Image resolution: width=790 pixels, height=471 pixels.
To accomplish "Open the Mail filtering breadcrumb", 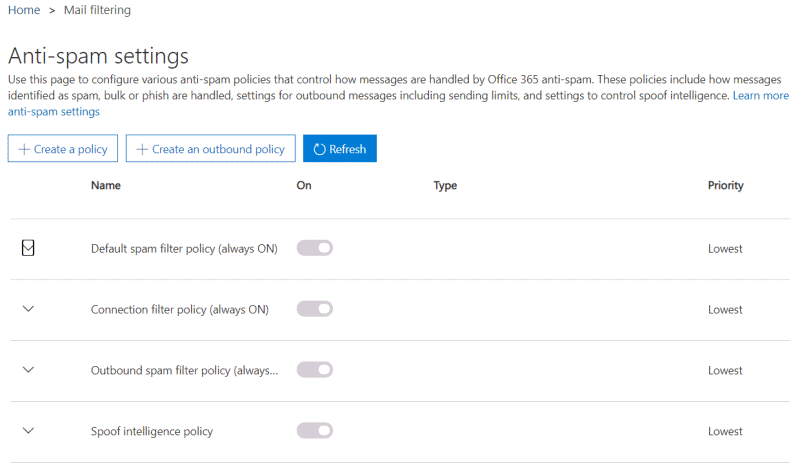I will [x=97, y=10].
